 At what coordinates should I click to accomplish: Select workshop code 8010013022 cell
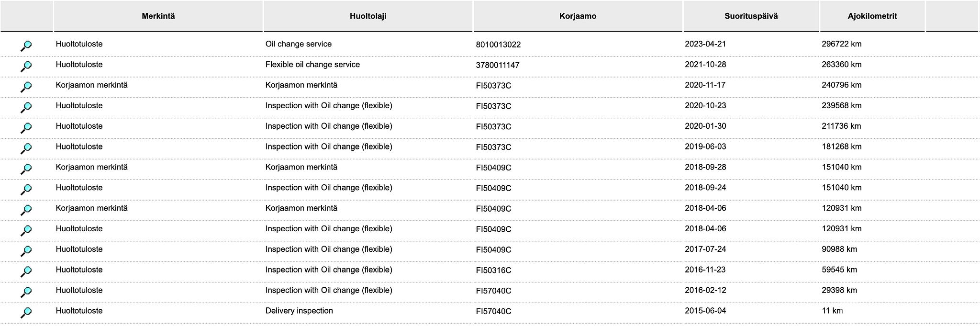click(x=498, y=45)
